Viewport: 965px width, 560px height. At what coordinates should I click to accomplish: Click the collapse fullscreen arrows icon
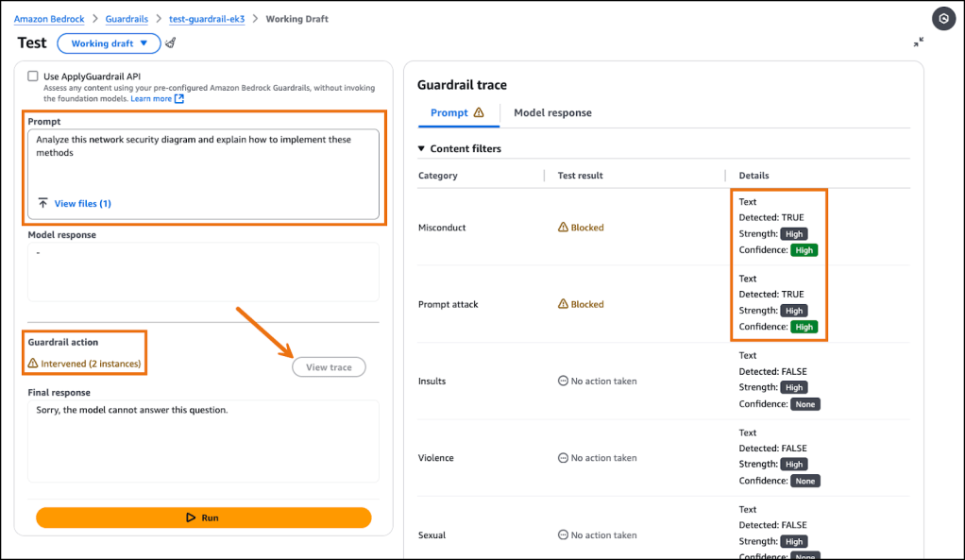tap(919, 42)
